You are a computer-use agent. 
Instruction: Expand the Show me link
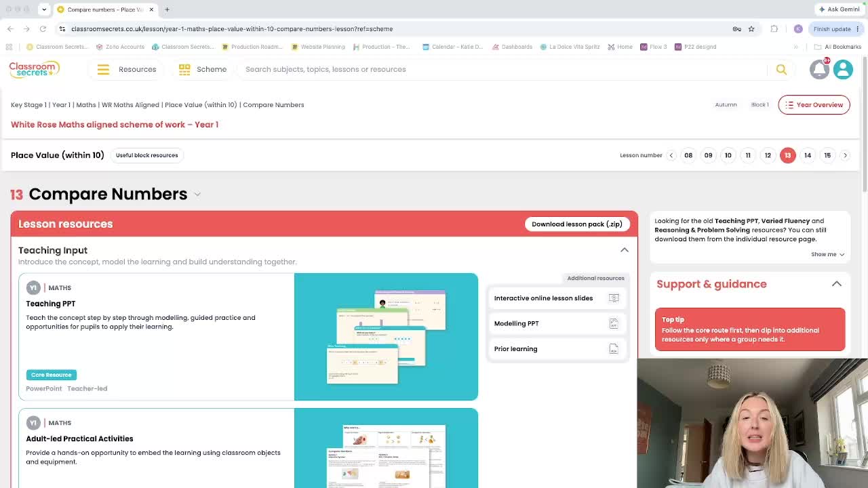point(827,254)
